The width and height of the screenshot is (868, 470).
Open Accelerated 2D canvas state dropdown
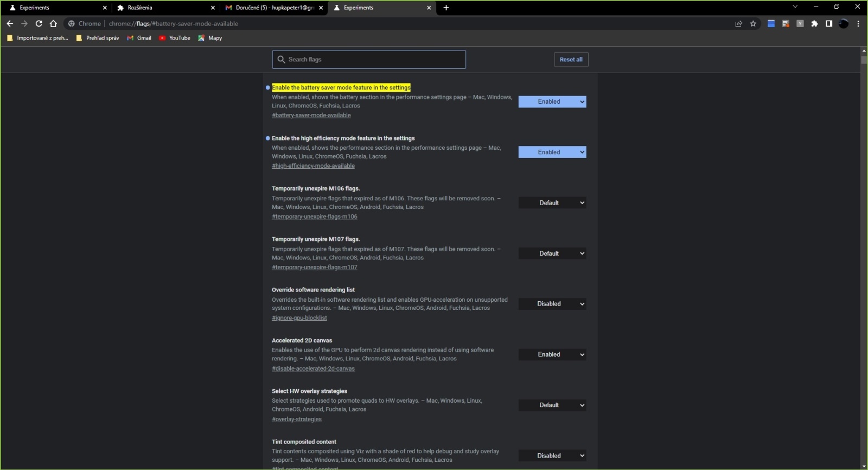(x=552, y=354)
